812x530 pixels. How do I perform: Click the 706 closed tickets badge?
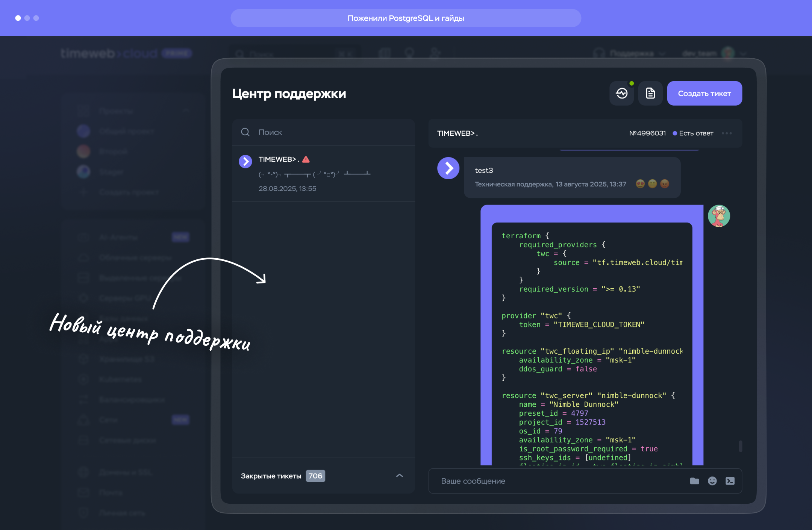pyautogui.click(x=315, y=476)
